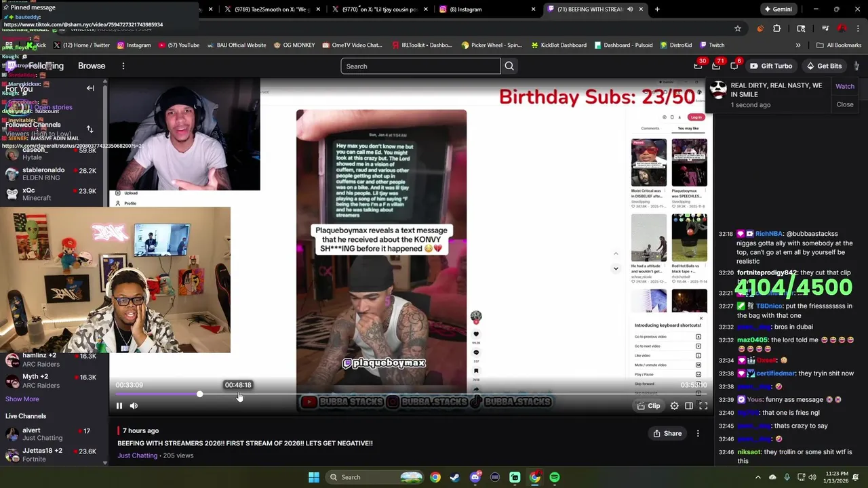The image size is (868, 488).
Task: Open BAU Official Website bookmark
Action: coord(236,45)
